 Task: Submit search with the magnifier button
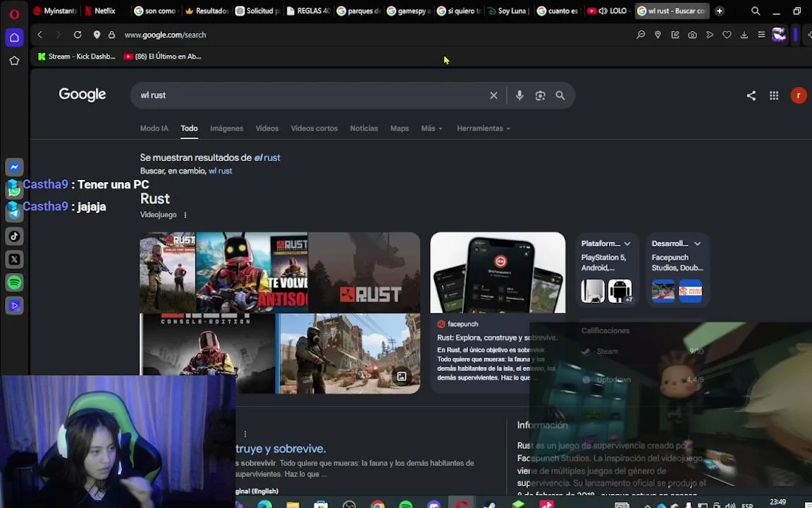coord(560,95)
